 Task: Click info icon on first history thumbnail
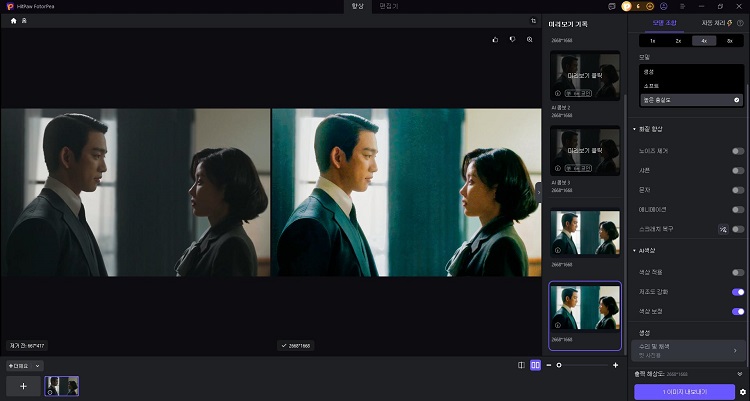click(558, 93)
